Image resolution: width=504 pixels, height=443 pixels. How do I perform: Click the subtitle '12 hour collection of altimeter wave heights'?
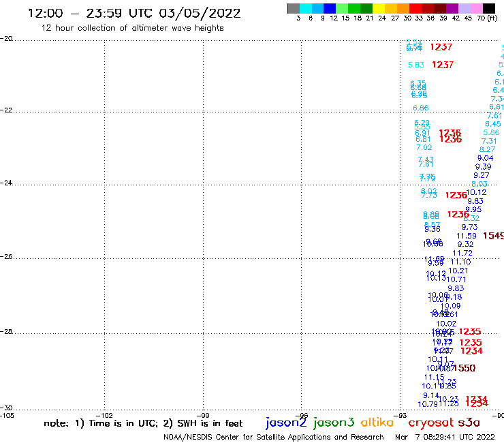[132, 28]
